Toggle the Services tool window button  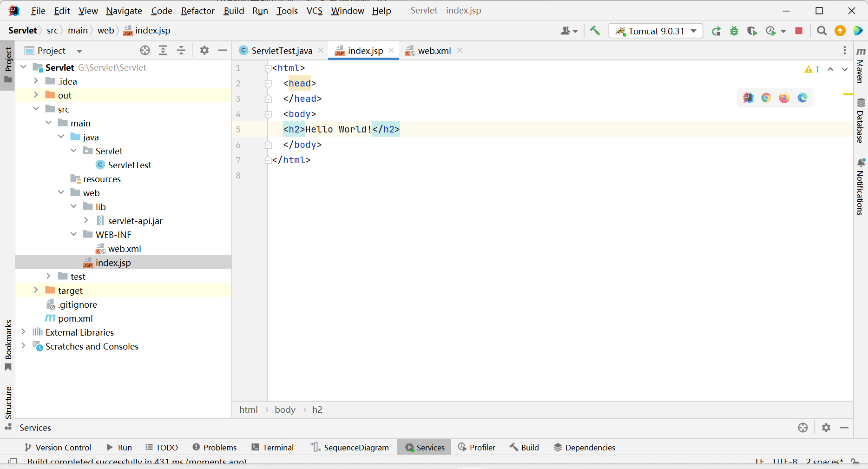(424, 447)
